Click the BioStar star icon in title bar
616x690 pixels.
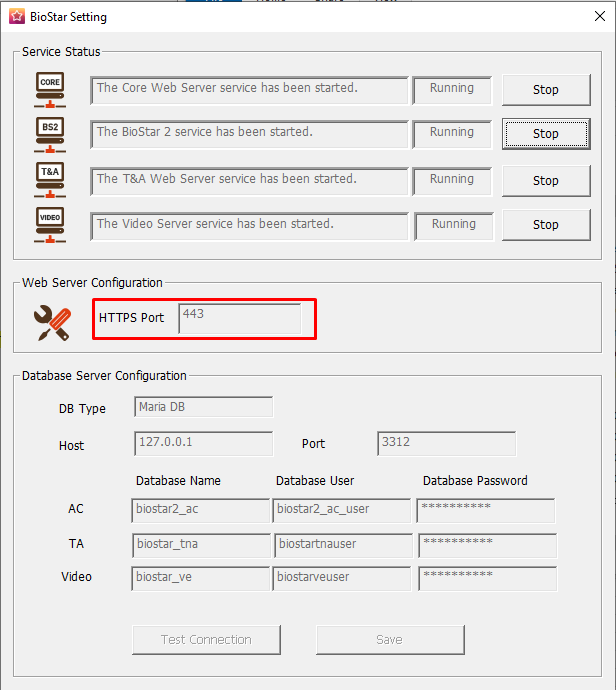pos(16,17)
